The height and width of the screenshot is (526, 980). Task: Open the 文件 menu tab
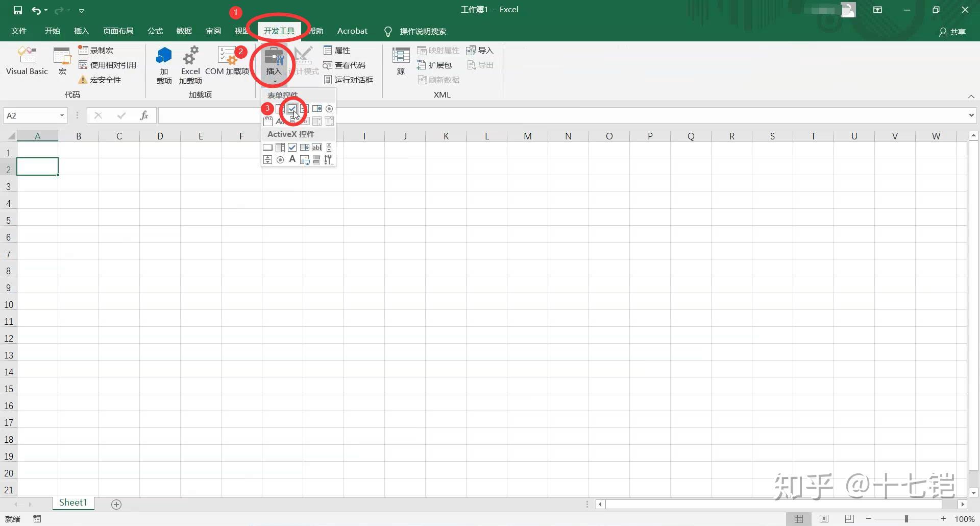pos(19,31)
